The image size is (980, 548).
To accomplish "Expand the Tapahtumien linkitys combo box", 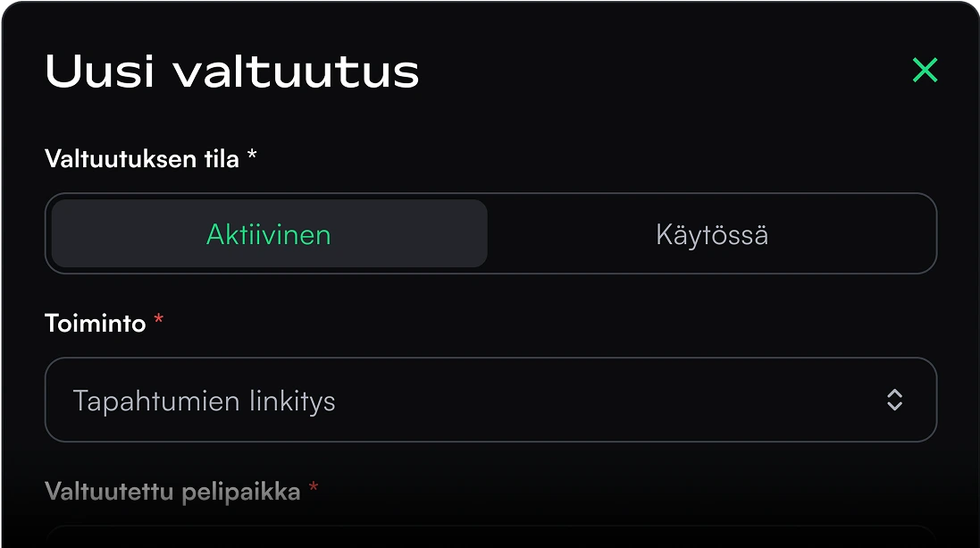I will (490, 400).
